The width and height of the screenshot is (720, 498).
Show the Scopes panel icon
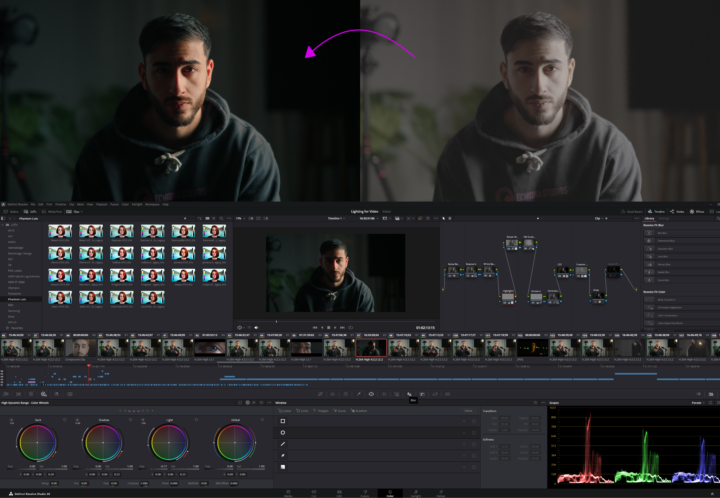coord(711,394)
